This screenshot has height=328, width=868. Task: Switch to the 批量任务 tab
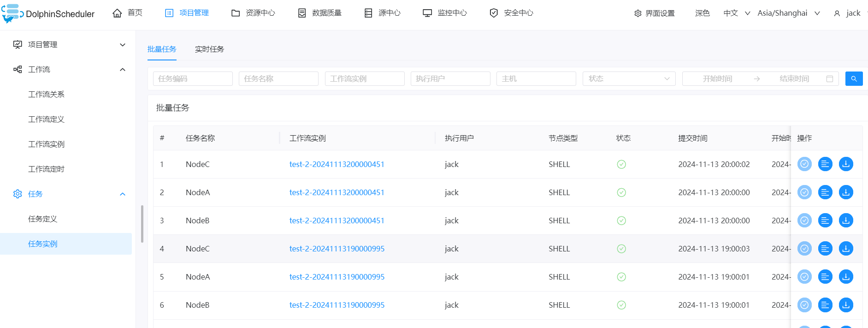pyautogui.click(x=162, y=49)
